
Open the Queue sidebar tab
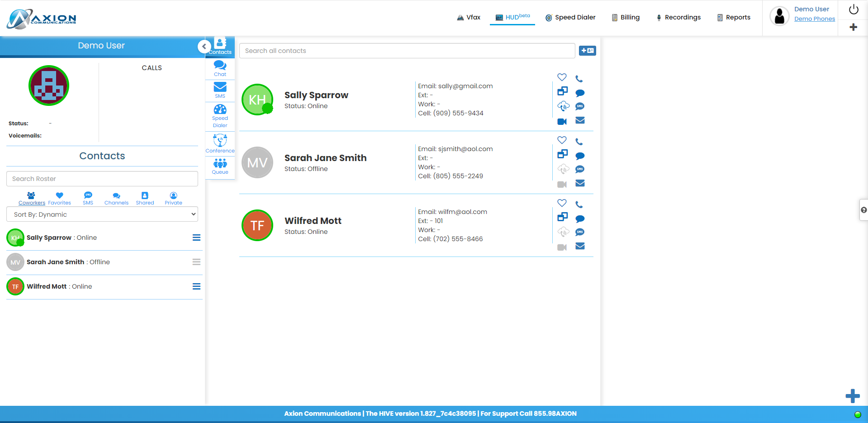pyautogui.click(x=220, y=166)
